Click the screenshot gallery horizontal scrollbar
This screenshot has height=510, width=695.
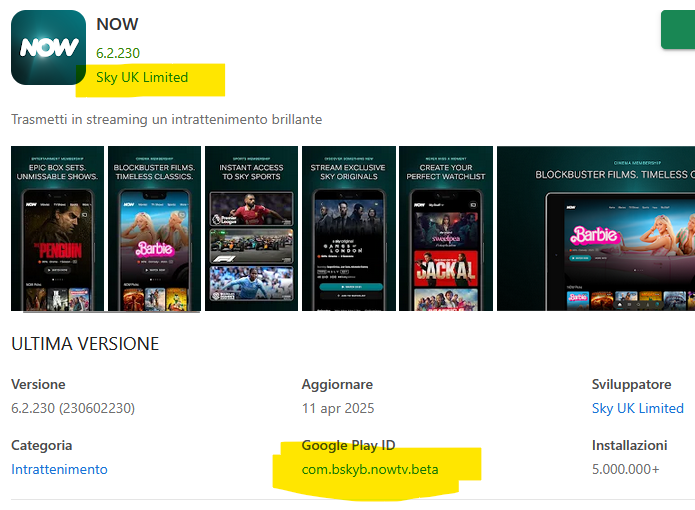click(x=111, y=312)
